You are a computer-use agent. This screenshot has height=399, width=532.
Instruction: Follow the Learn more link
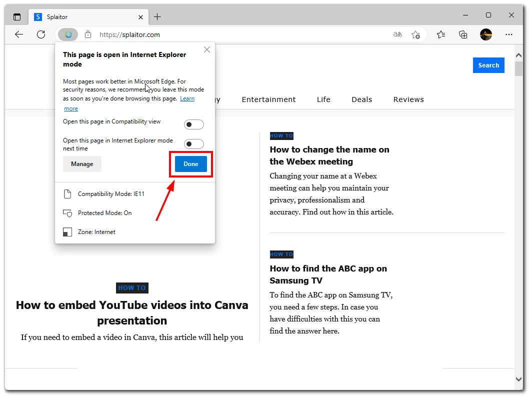pyautogui.click(x=187, y=98)
